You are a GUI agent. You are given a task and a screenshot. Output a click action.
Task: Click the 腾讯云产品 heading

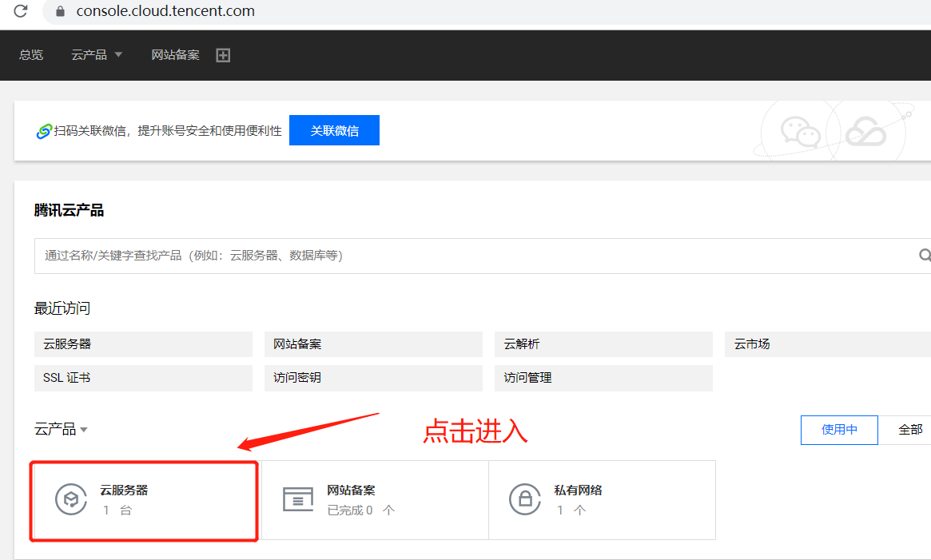tap(69, 210)
